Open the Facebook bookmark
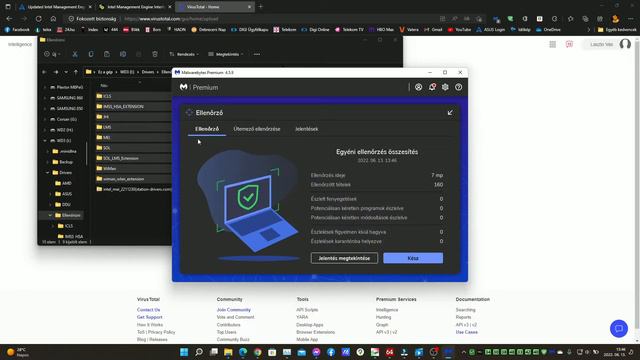This screenshot has height=360, width=640. click(x=17, y=29)
